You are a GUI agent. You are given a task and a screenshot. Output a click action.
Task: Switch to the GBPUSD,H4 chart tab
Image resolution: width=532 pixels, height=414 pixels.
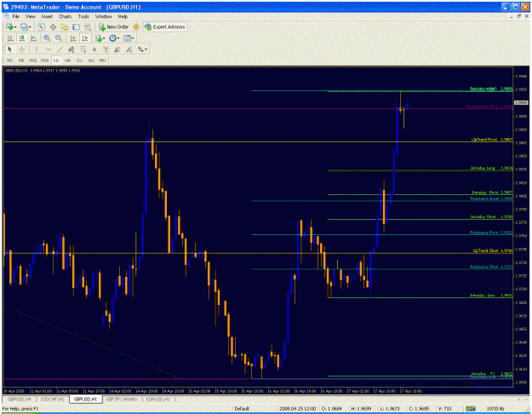20,400
